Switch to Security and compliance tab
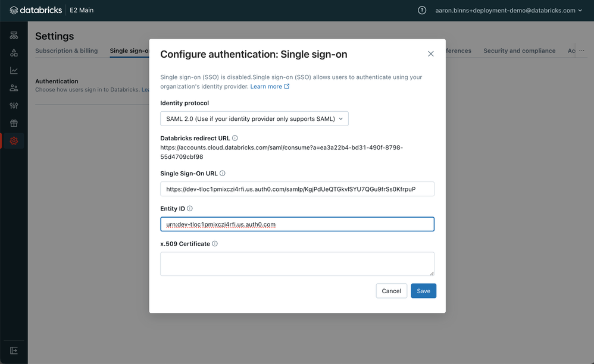The height and width of the screenshot is (364, 594). pyautogui.click(x=520, y=51)
